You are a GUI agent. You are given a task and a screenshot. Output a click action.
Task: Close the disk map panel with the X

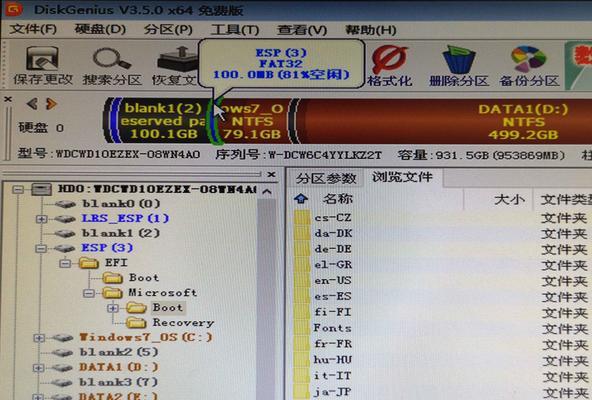[x=8, y=99]
